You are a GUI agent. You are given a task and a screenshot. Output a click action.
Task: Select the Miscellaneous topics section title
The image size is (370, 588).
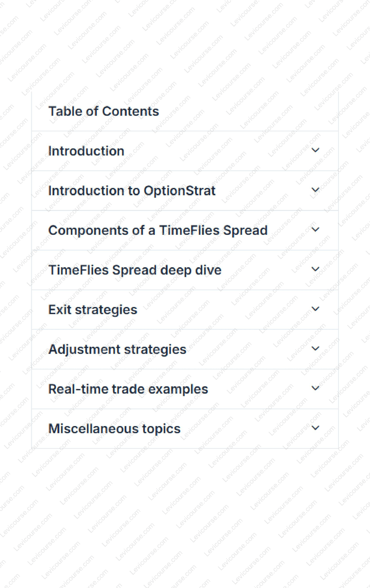114,429
